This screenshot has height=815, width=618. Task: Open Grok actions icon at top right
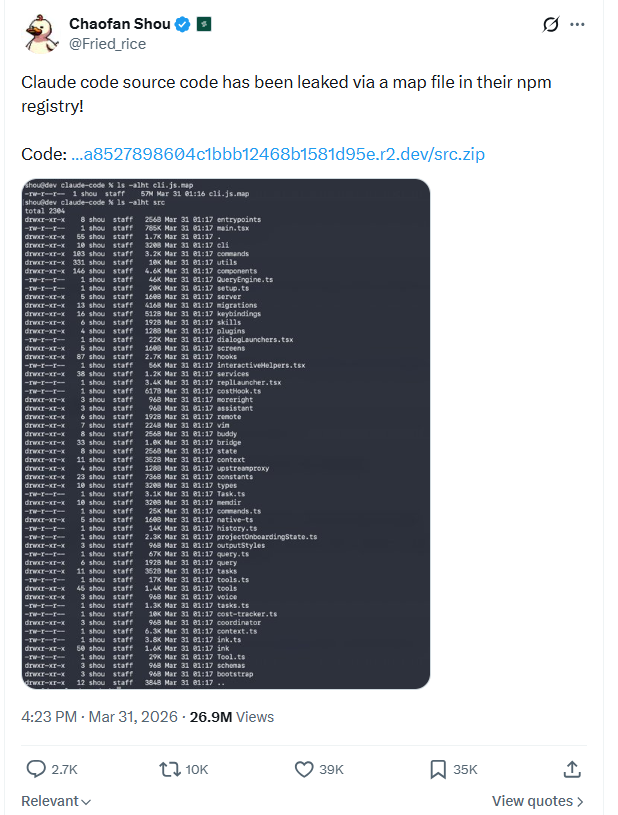[x=548, y=25]
